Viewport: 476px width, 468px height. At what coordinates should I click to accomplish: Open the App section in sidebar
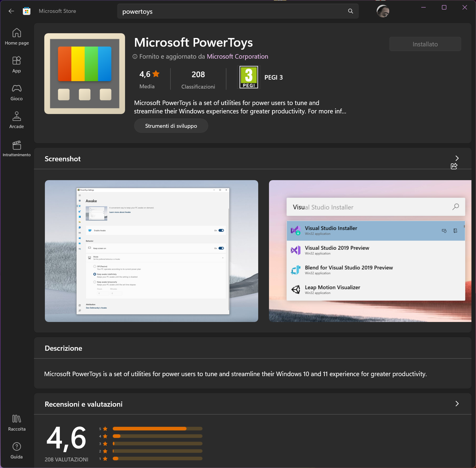(17, 64)
